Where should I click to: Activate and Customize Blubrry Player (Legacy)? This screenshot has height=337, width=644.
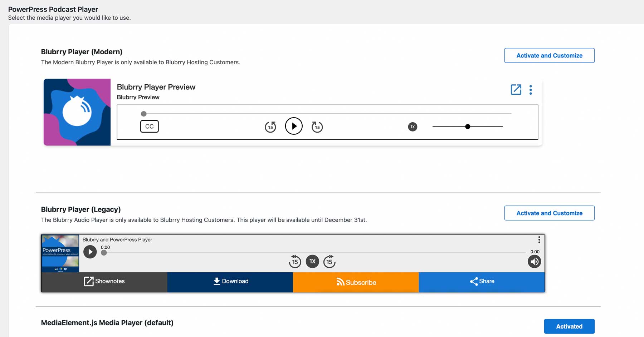tap(549, 213)
